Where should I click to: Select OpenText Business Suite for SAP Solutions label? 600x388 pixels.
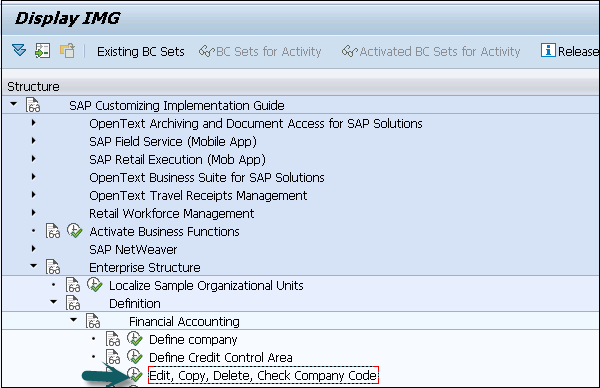pos(207,178)
